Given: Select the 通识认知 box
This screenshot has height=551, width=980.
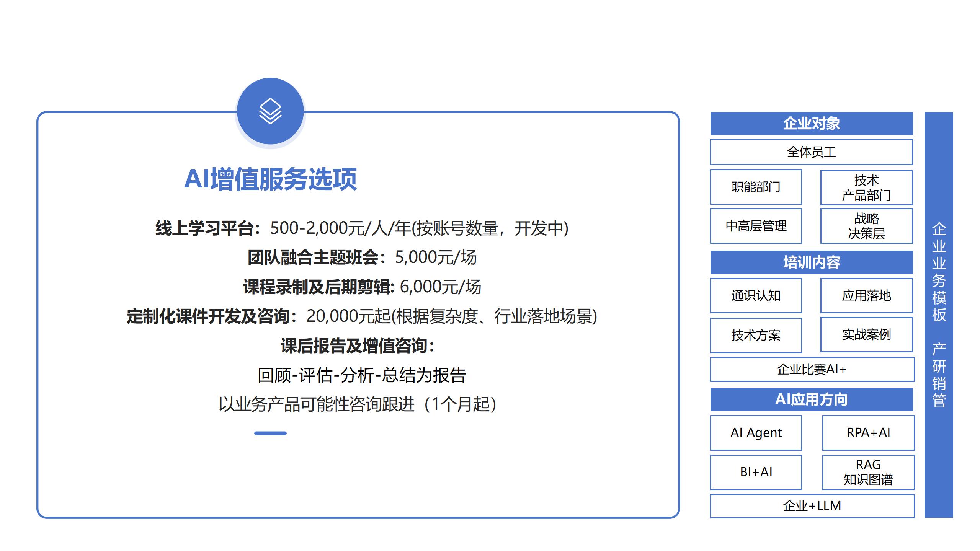Looking at the screenshot, I should (x=756, y=295).
